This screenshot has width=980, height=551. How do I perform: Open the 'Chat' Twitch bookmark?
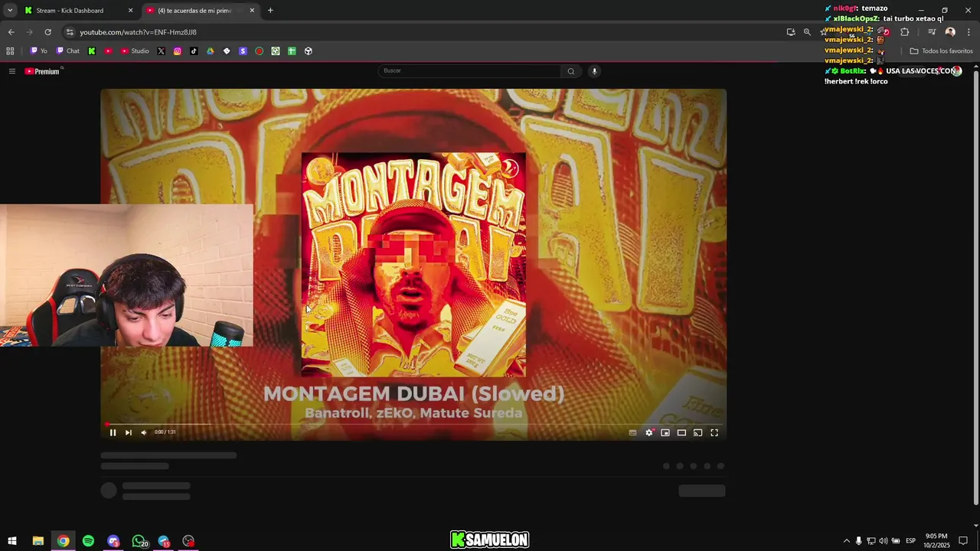[x=68, y=51]
